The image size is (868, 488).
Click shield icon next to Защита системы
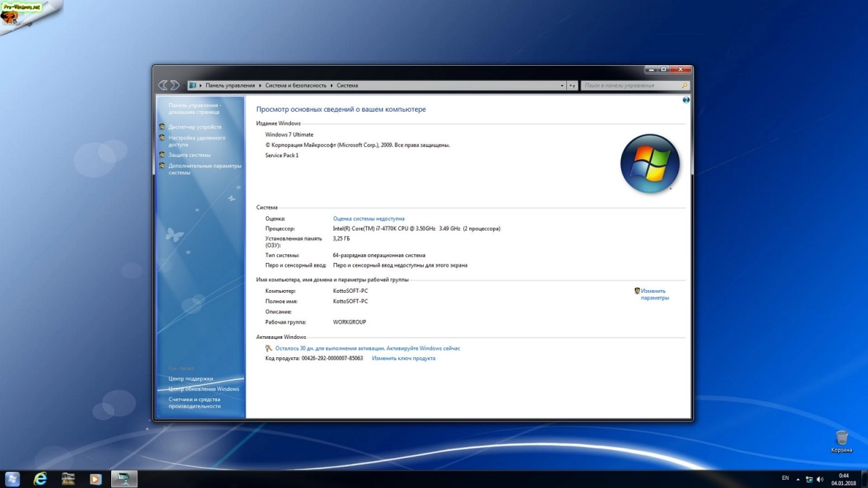click(x=162, y=155)
